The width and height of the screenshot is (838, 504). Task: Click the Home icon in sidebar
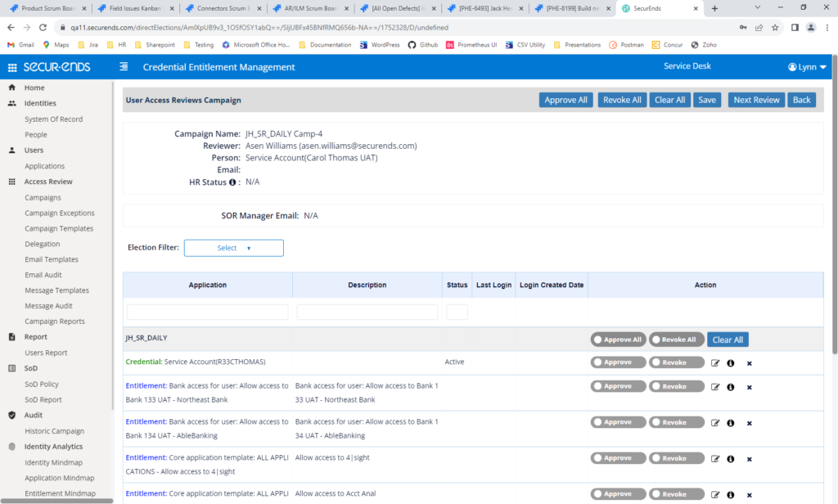coord(11,87)
